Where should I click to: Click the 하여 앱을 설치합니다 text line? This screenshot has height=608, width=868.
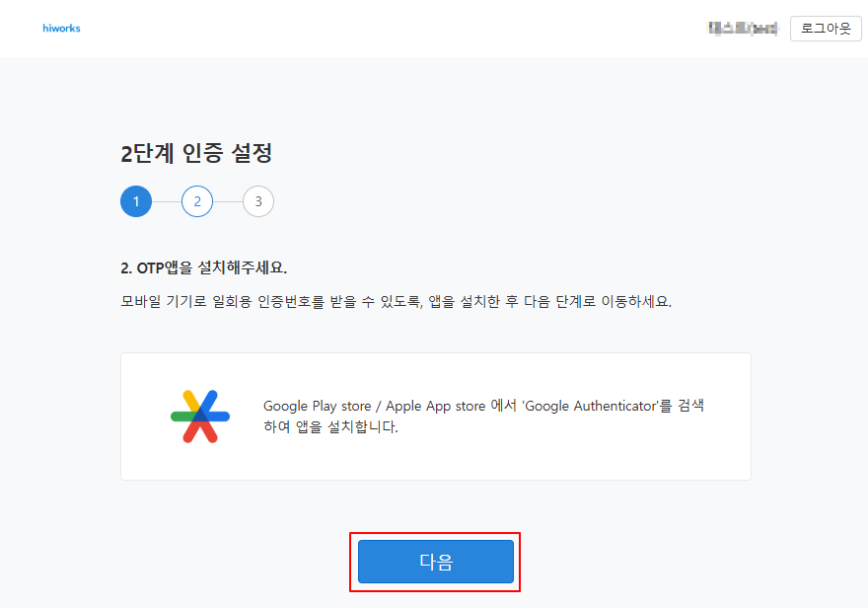330,427
